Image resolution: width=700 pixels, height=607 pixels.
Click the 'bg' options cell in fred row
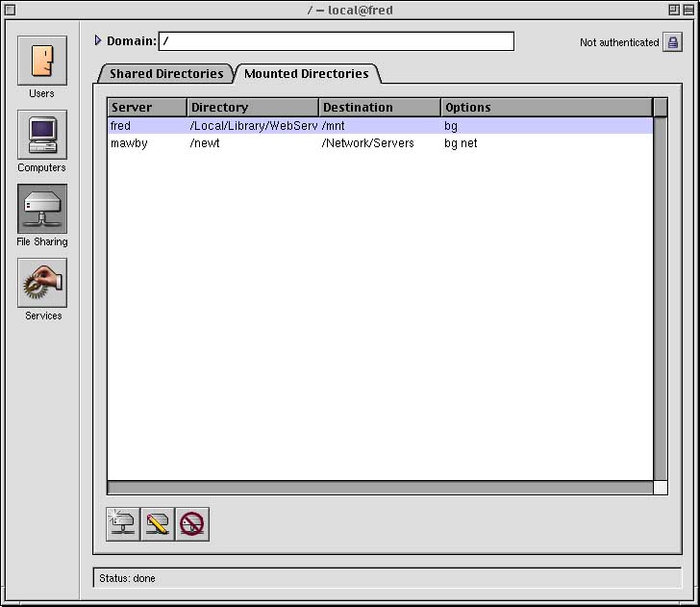tap(451, 126)
